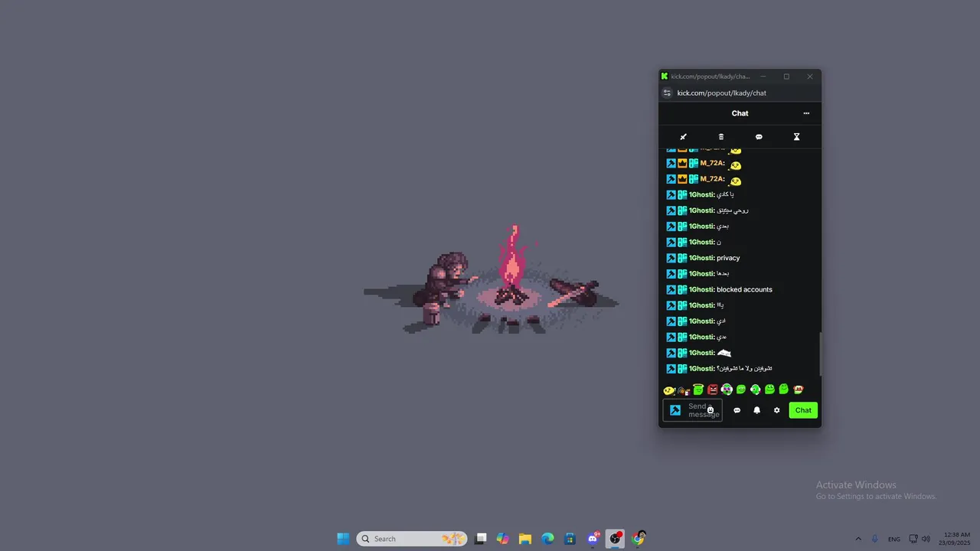Click the hourglass icon in chat toolbar
Viewport: 980px width, 551px height.
pyautogui.click(x=796, y=137)
